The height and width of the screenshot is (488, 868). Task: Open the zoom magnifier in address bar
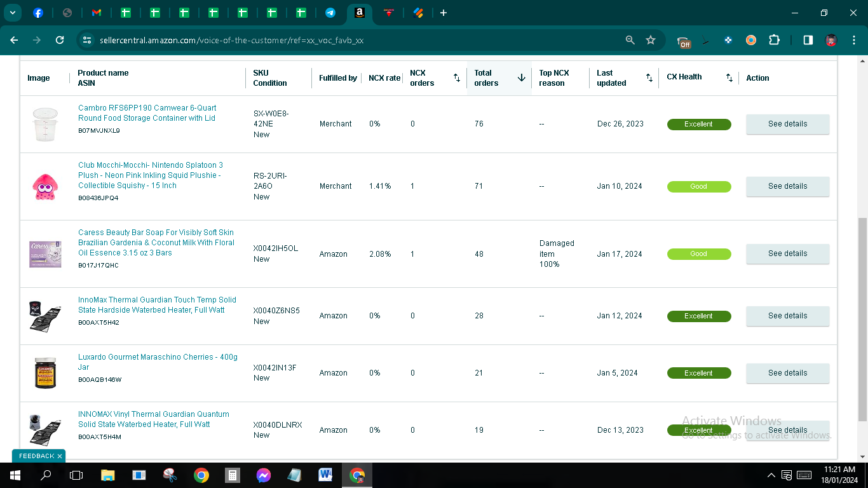(x=630, y=40)
